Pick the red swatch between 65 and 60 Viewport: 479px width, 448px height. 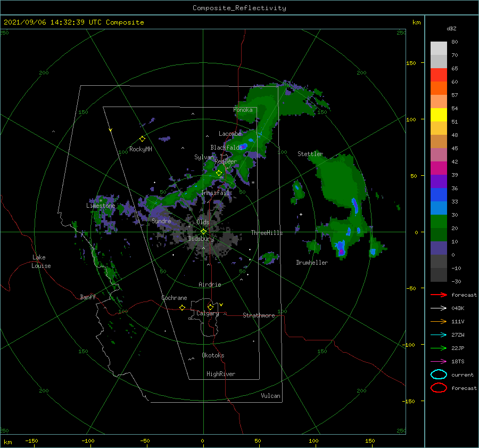(x=439, y=75)
